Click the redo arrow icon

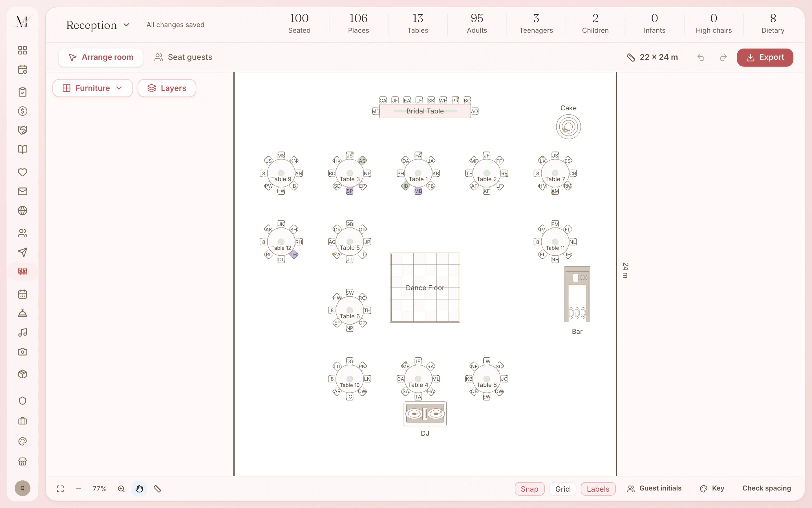(x=723, y=58)
